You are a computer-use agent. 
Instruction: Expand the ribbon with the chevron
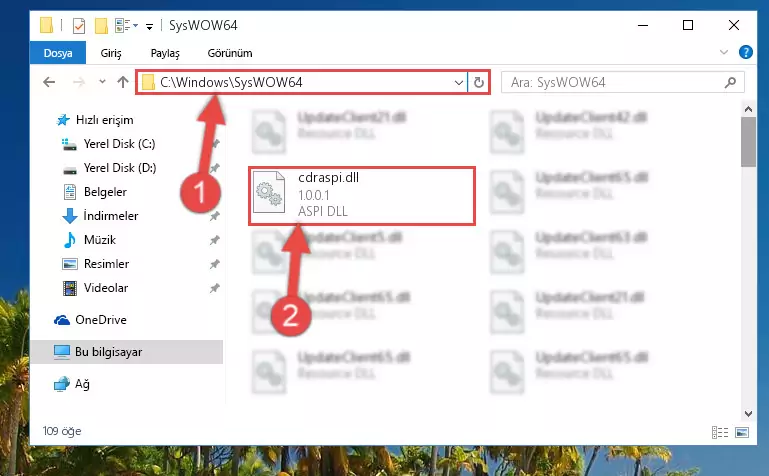tap(724, 52)
